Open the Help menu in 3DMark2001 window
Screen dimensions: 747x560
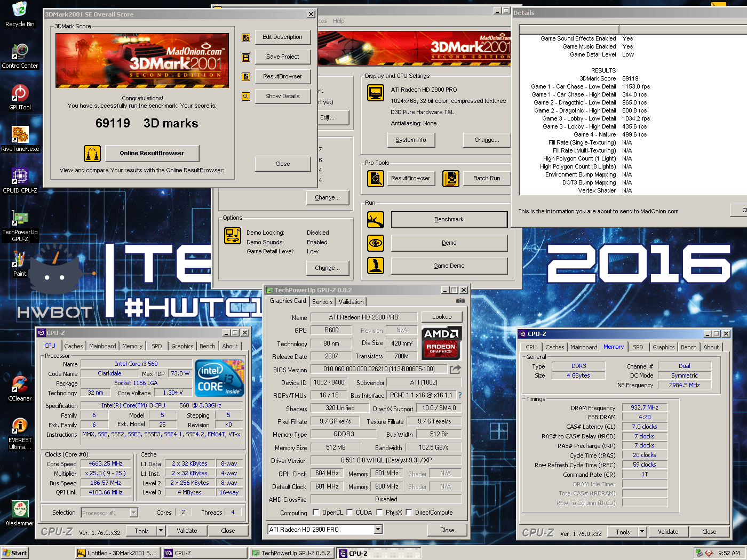[x=339, y=21]
